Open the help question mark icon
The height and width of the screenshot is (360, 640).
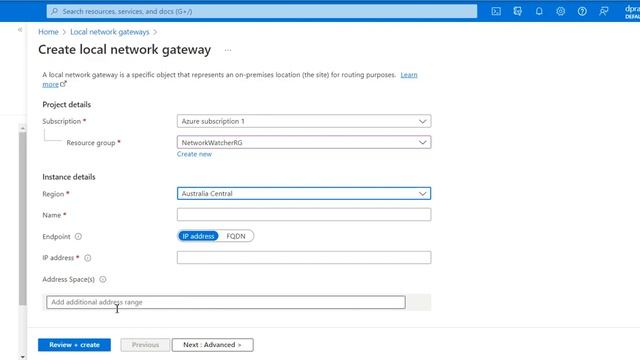(x=582, y=11)
